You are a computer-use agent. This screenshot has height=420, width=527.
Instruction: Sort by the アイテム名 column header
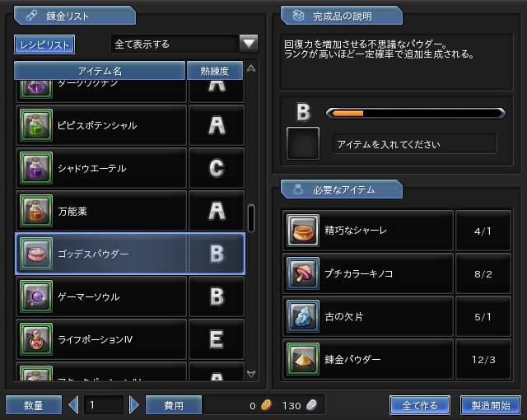[x=100, y=71]
